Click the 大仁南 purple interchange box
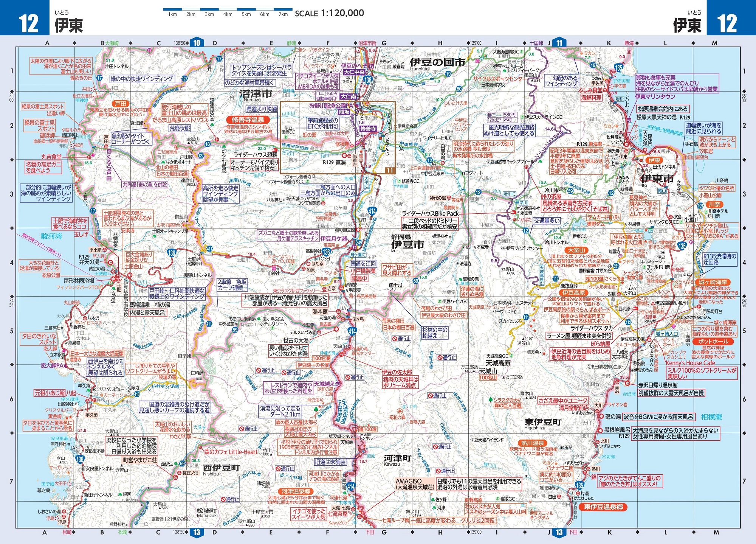The width and height of the screenshot is (756, 544). [x=348, y=96]
